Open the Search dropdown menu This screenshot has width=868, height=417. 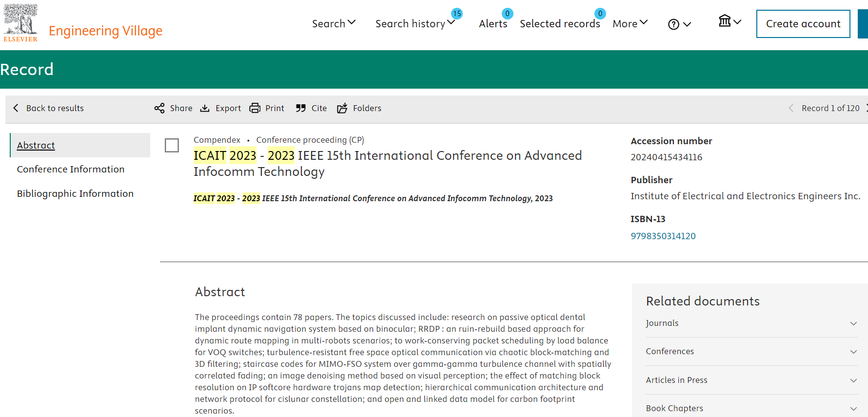tap(334, 23)
